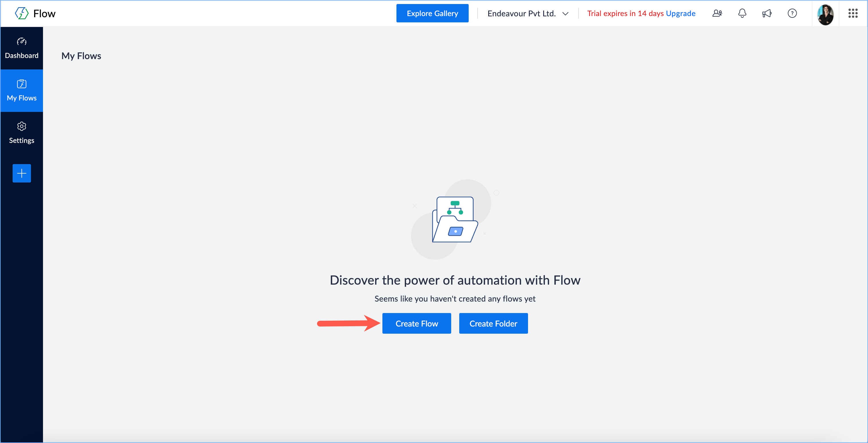
Task: Click the blue plus button
Action: click(21, 173)
